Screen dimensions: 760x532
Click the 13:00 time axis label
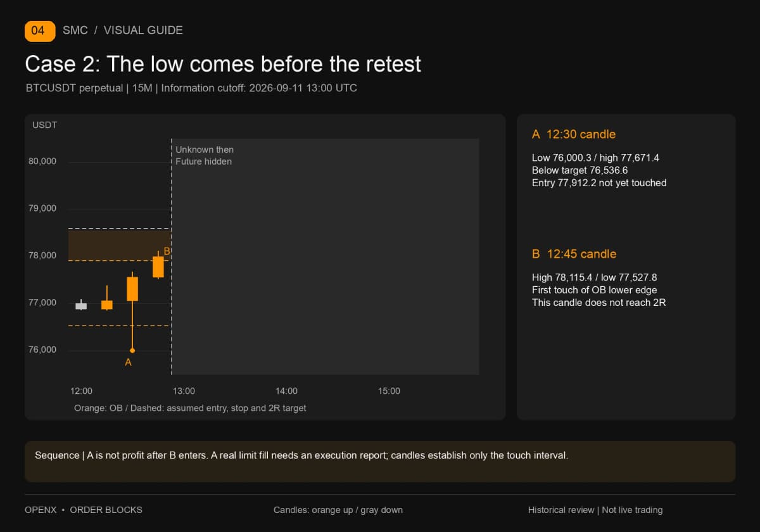pos(184,391)
